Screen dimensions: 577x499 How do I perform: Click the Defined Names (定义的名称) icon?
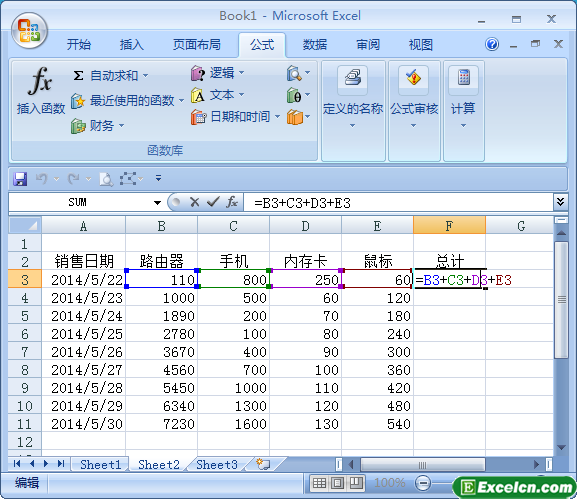[353, 78]
